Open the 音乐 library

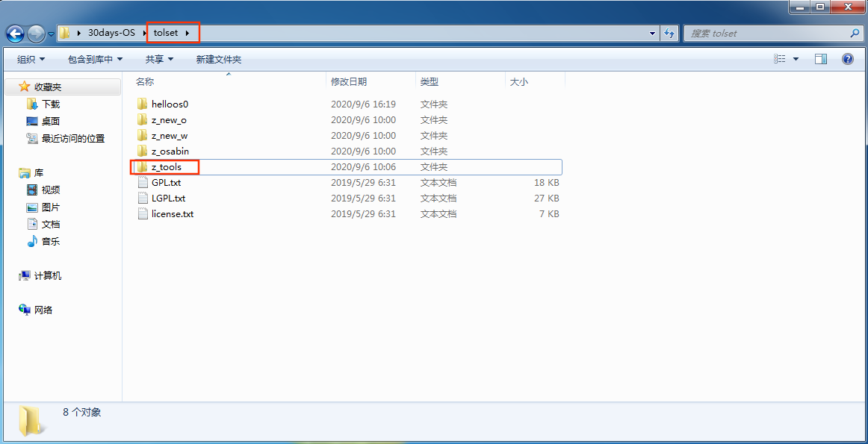(51, 242)
